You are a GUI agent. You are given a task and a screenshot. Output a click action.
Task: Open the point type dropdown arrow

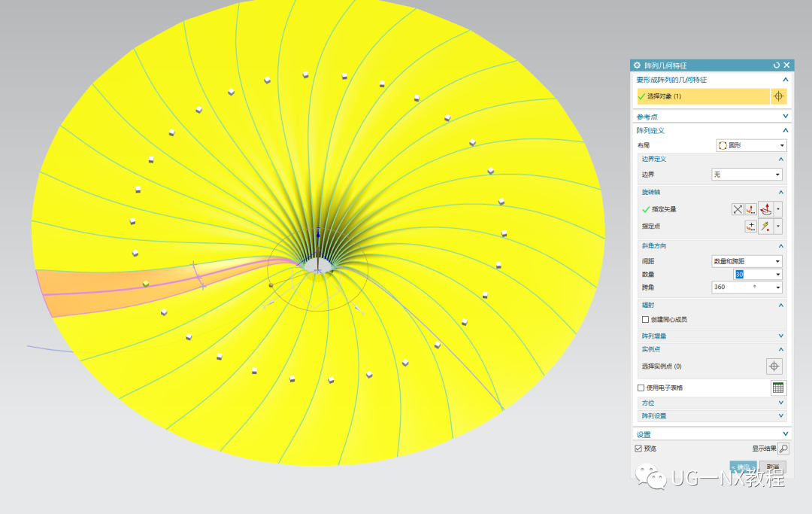[x=778, y=227]
